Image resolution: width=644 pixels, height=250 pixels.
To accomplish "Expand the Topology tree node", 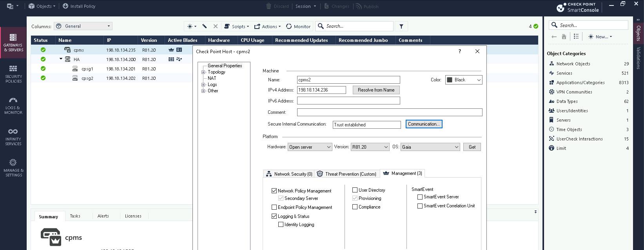I will [203, 72].
